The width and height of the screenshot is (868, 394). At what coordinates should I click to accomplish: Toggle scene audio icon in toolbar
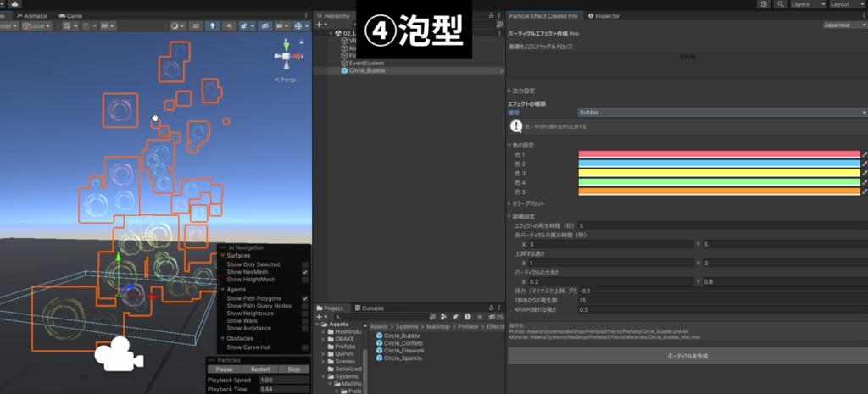(x=229, y=26)
